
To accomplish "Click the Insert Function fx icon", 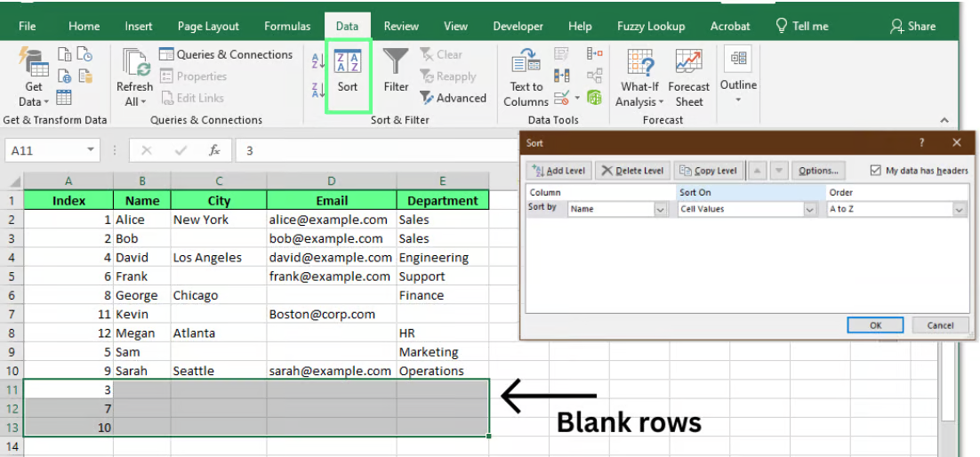I will (214, 150).
